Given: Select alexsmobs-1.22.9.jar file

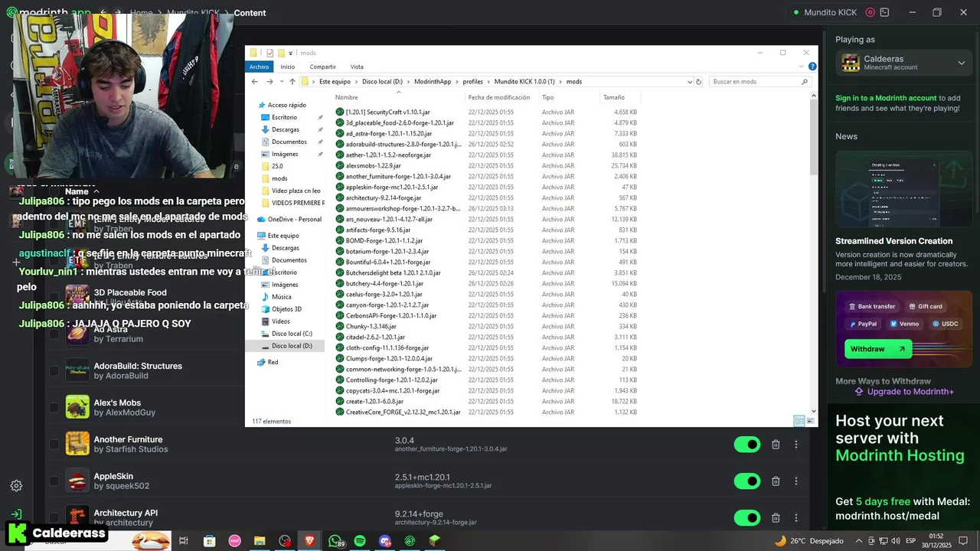Looking at the screenshot, I should 373,166.
